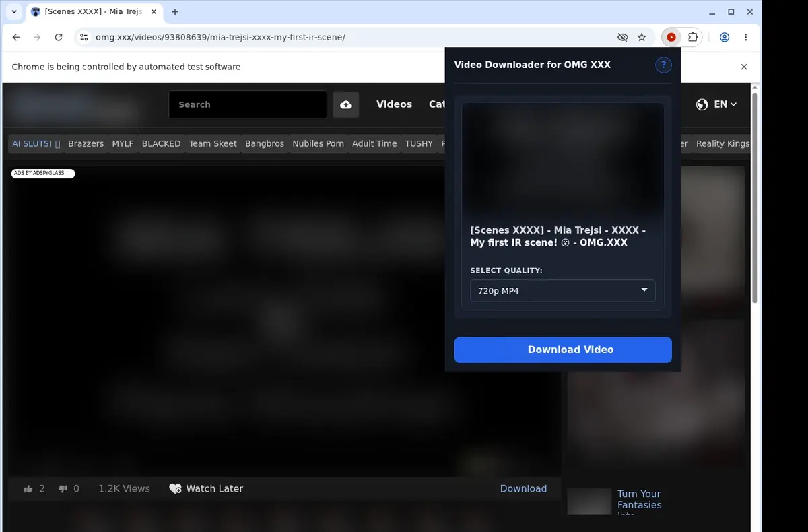Close the Scenes XXXX browser tab
808x532 pixels.
154,12
